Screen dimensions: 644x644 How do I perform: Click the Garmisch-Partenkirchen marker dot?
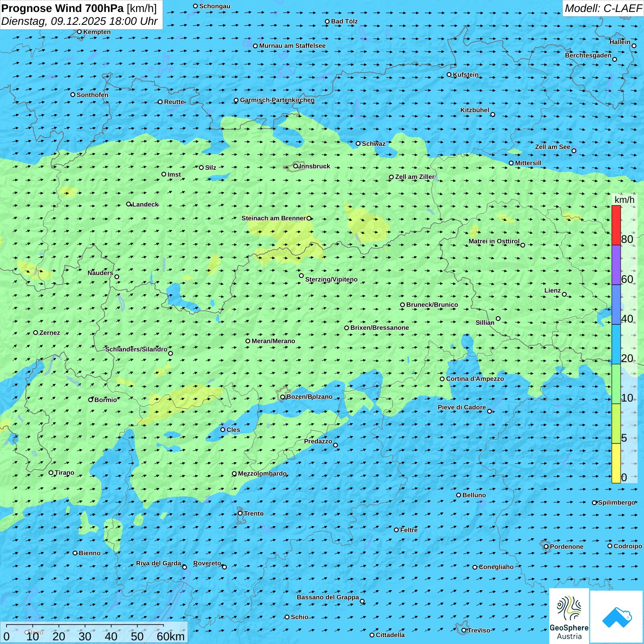pos(236,100)
